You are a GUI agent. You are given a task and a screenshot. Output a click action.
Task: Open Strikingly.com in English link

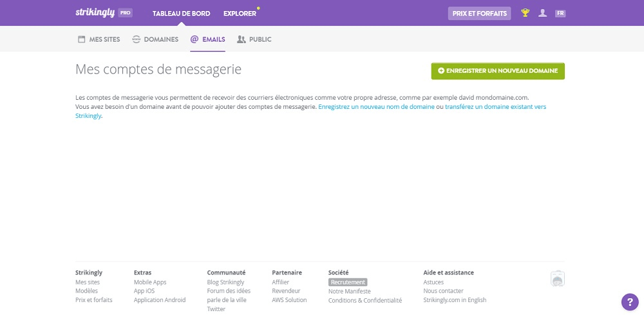tap(455, 300)
